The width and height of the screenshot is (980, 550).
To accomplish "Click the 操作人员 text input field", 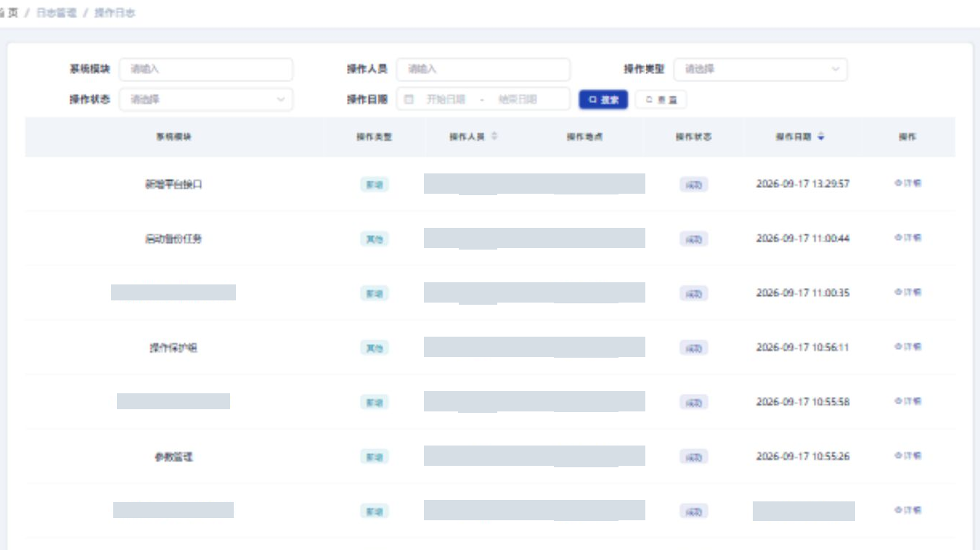I will 483,69.
